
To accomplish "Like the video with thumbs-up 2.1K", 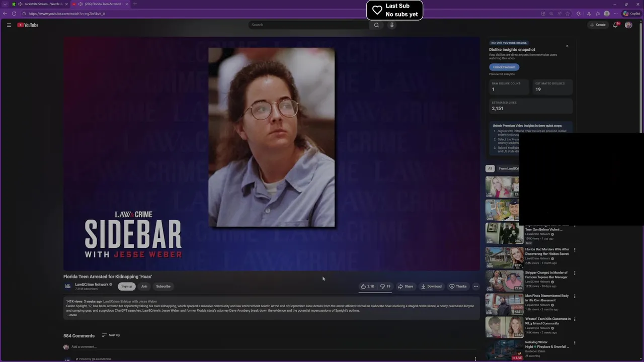I will click(x=367, y=286).
